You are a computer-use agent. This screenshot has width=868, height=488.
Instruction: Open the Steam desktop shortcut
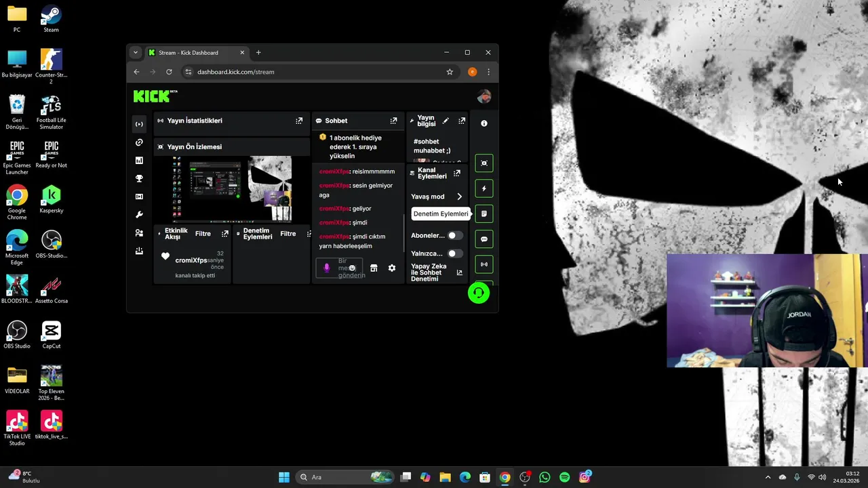[51, 19]
